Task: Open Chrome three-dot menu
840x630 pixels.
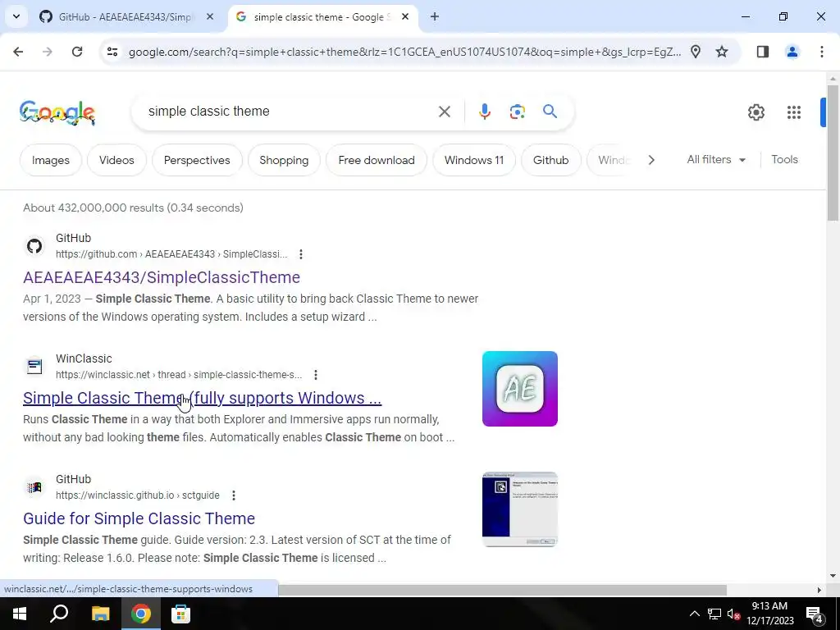Action: (821, 52)
